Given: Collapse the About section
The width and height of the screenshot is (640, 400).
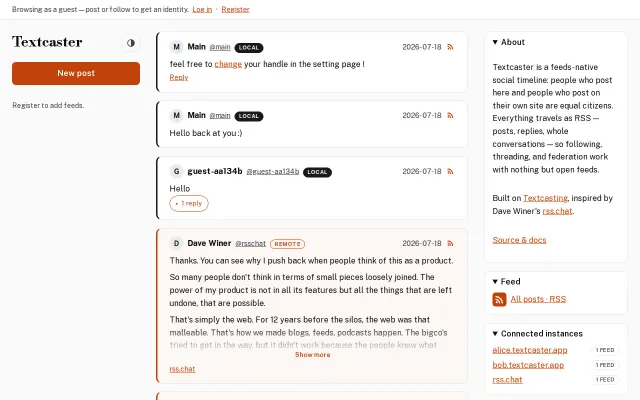Looking at the screenshot, I should click(509, 42).
